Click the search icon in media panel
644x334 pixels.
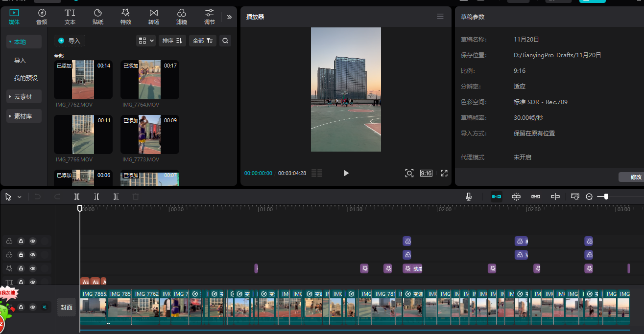pos(225,41)
